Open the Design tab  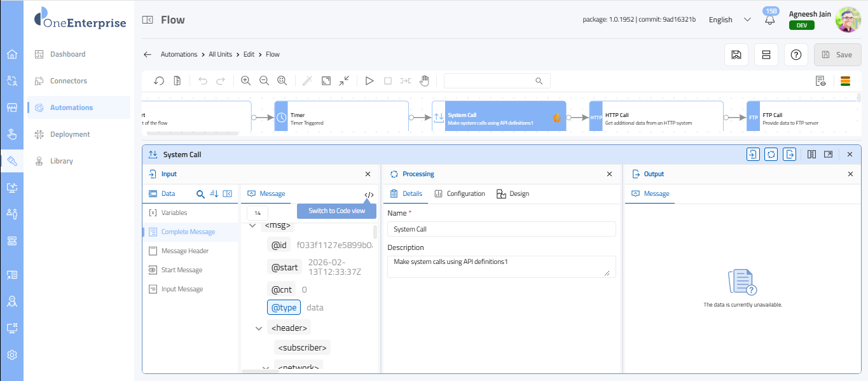point(513,193)
